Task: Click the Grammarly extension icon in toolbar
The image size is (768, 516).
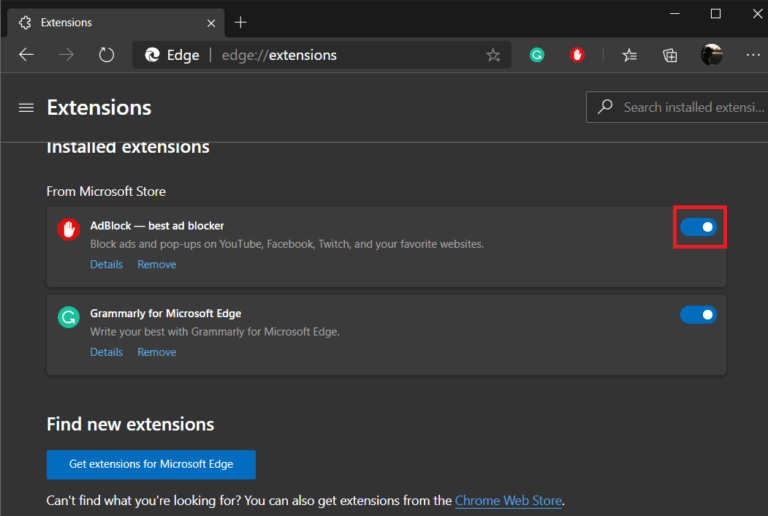Action: click(537, 55)
